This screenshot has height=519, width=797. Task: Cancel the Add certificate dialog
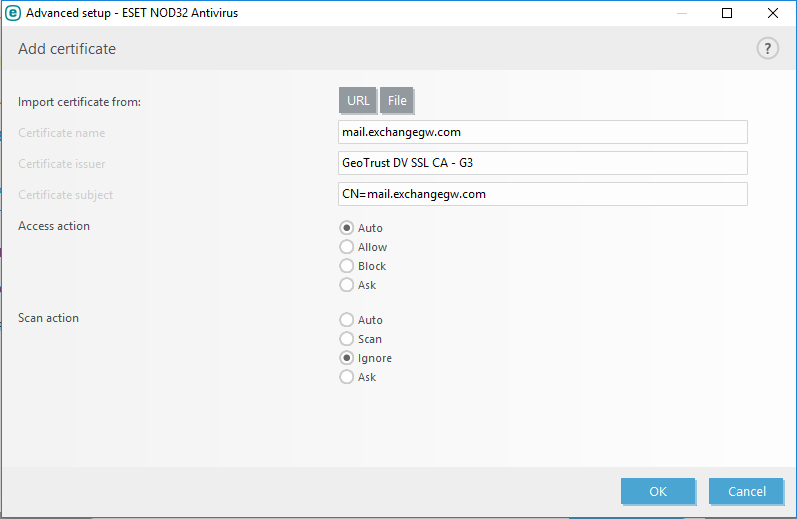746,491
